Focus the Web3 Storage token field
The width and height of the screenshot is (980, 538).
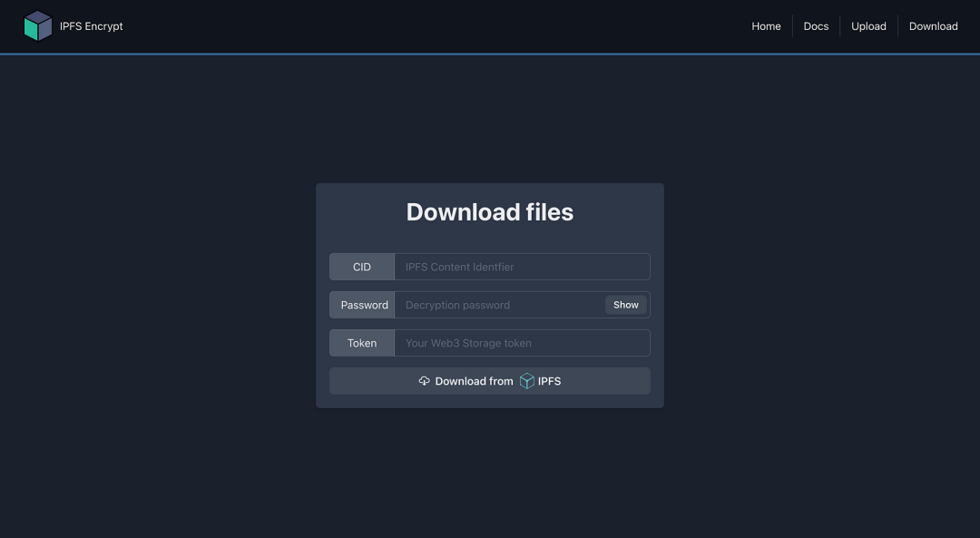pos(522,343)
